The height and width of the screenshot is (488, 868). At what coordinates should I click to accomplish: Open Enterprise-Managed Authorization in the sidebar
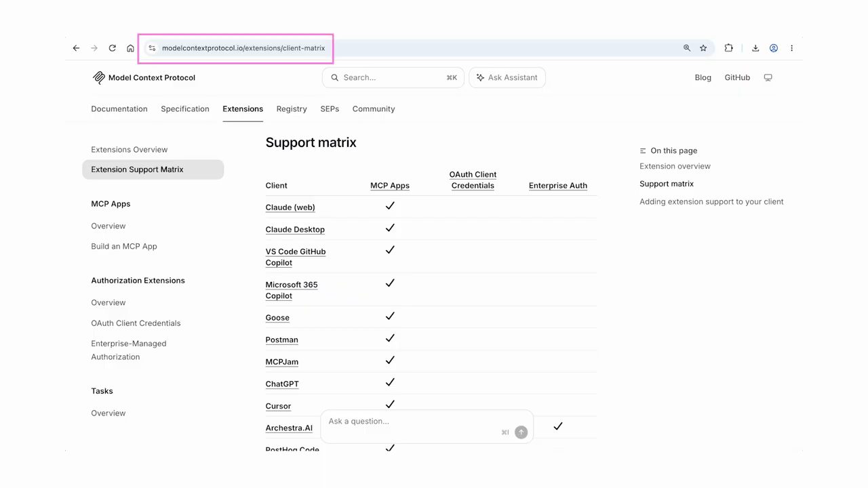coord(129,350)
